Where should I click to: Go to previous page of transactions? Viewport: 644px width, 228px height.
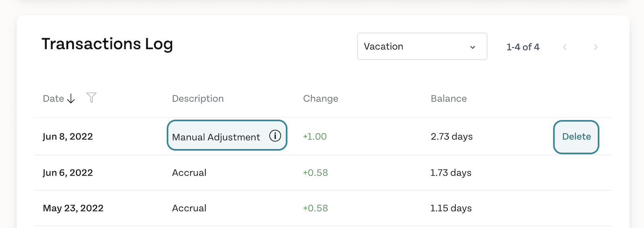click(x=565, y=47)
